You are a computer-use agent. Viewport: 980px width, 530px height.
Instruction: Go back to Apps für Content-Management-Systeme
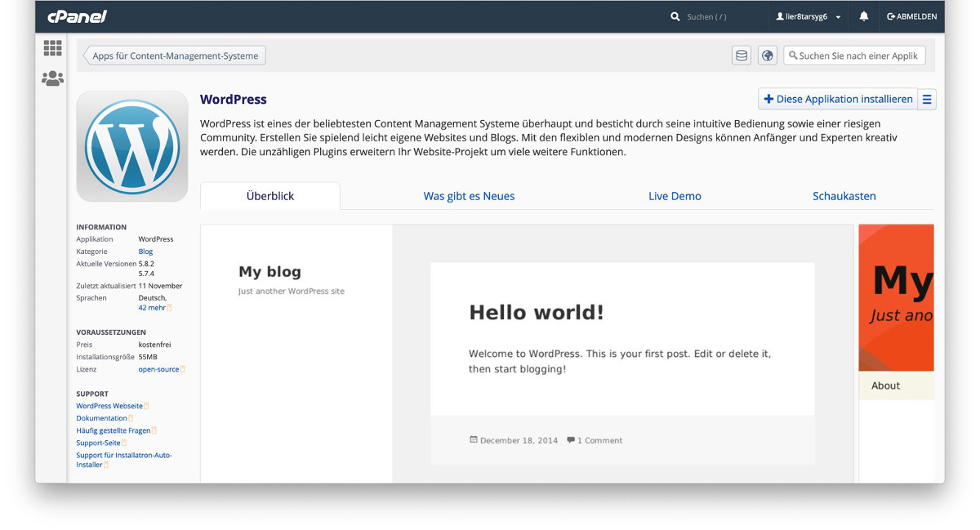[175, 56]
